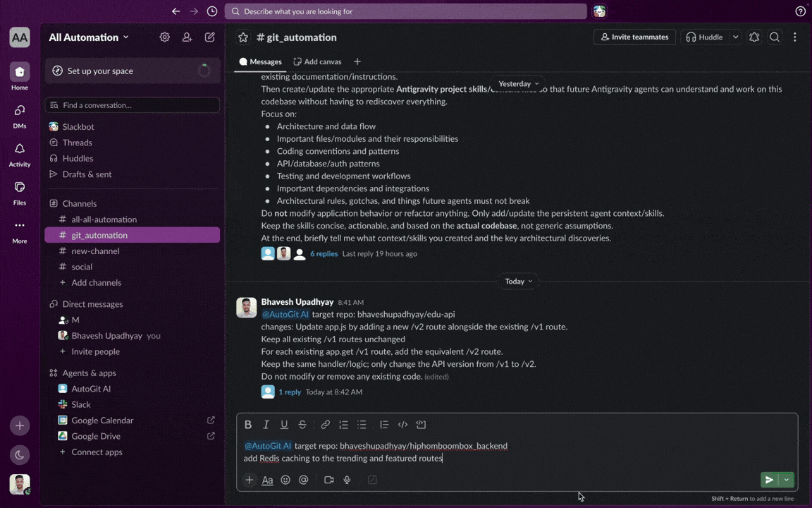Open the AutoGit AI app

(x=132, y=389)
